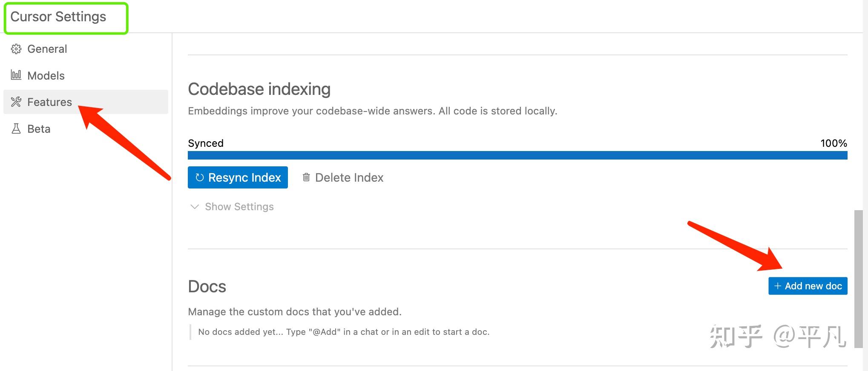
Task: Open the General settings tab
Action: click(47, 49)
